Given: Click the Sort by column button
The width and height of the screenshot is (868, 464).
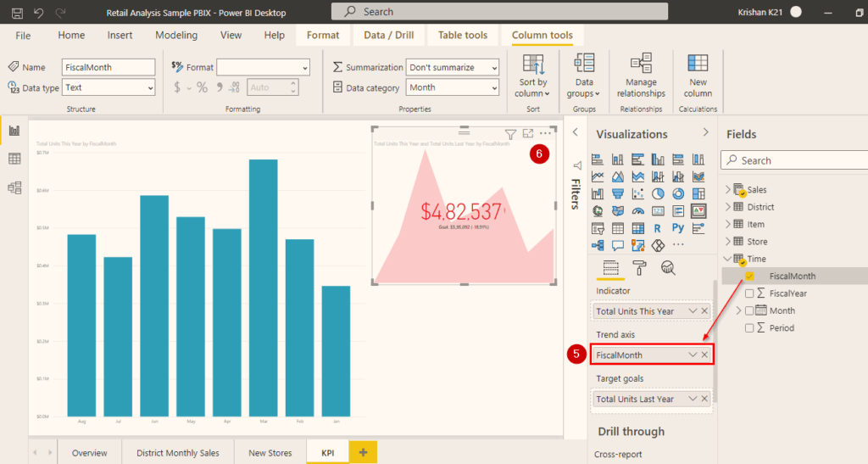Looking at the screenshot, I should click(x=532, y=76).
